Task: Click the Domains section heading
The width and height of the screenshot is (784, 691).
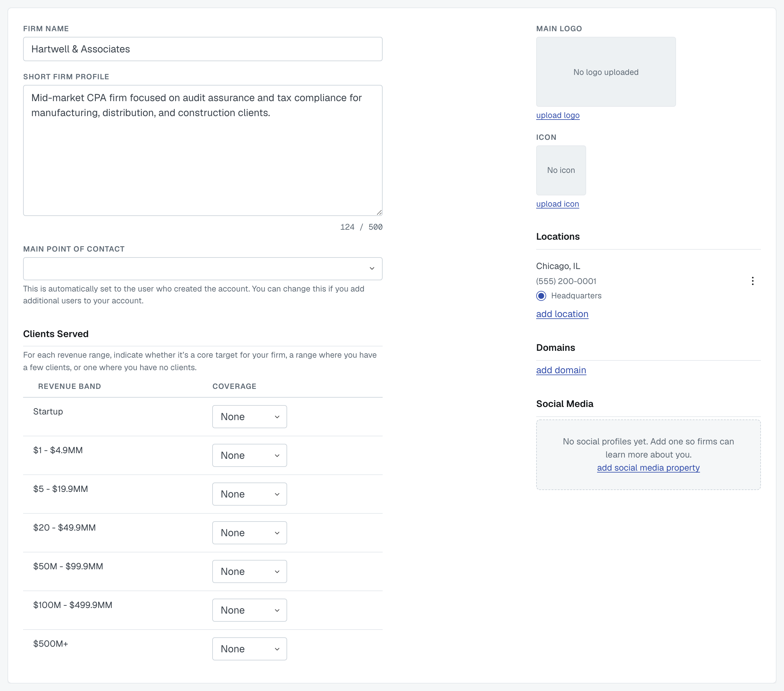Action: point(556,348)
